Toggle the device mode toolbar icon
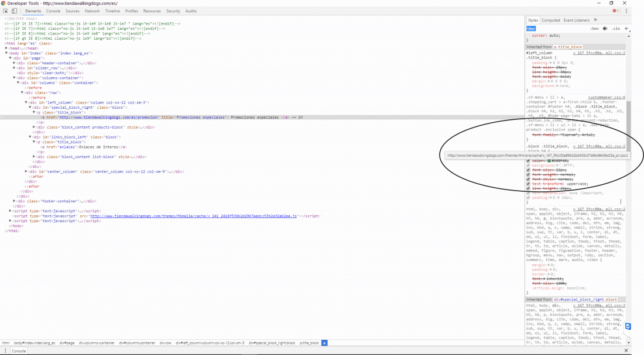Image resolution: width=644 pixels, height=355 pixels. click(x=14, y=11)
